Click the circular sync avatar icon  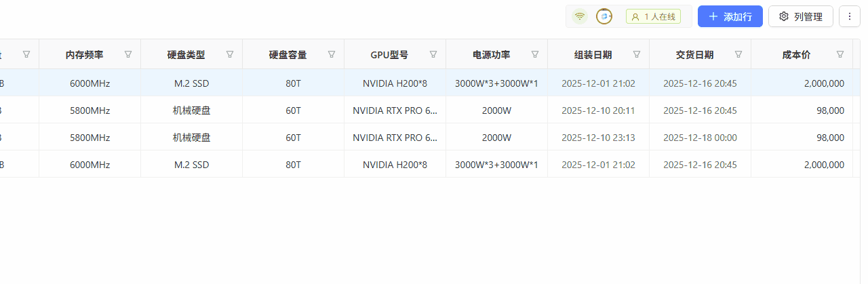[604, 16]
